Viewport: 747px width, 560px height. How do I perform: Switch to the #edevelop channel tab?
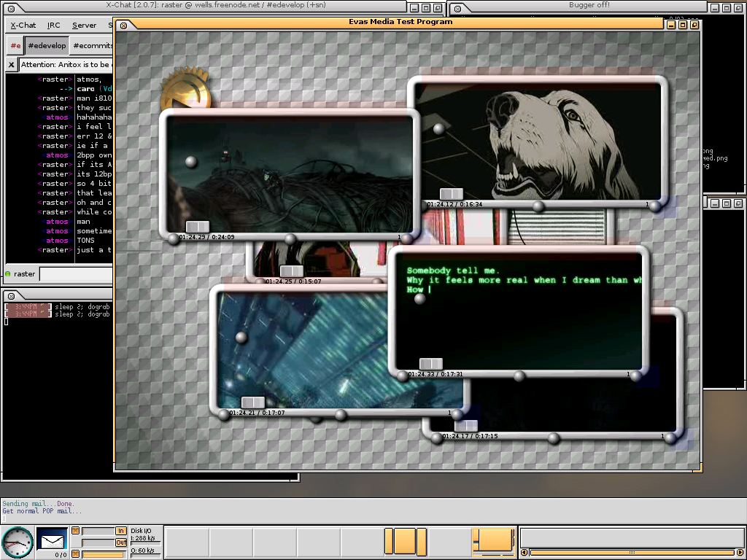[47, 45]
